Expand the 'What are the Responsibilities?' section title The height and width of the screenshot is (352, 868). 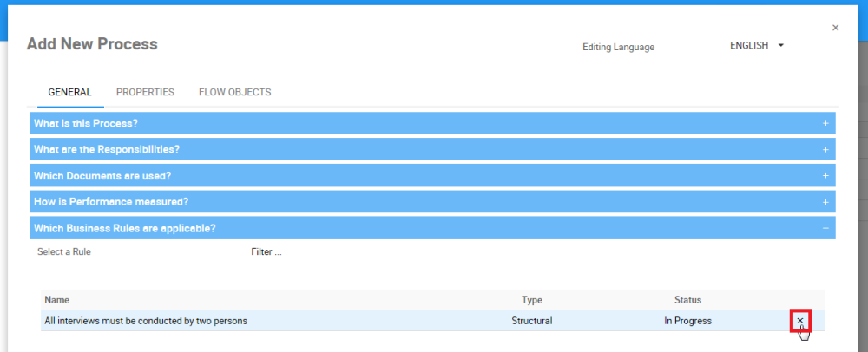click(107, 149)
